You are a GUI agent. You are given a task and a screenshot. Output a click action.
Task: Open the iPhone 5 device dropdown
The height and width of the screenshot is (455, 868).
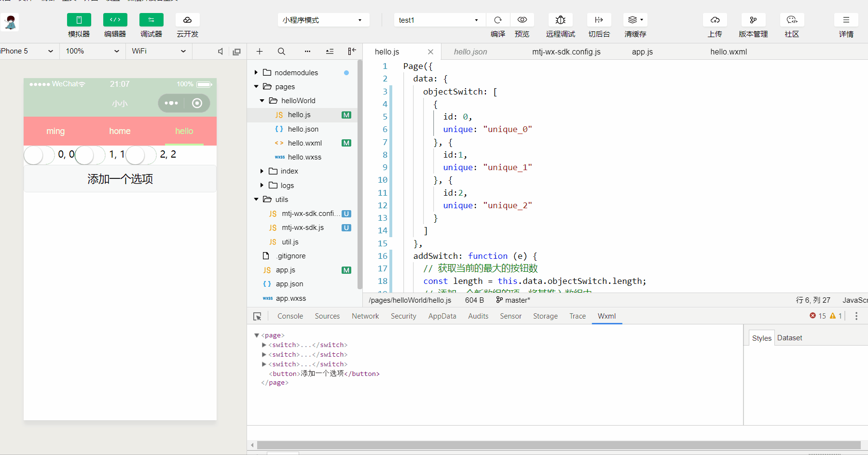click(x=27, y=51)
